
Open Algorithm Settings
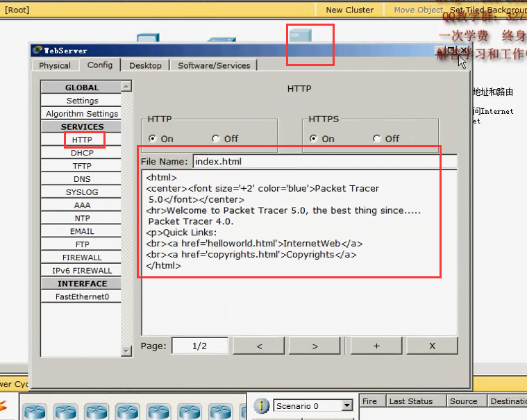pyautogui.click(x=82, y=114)
